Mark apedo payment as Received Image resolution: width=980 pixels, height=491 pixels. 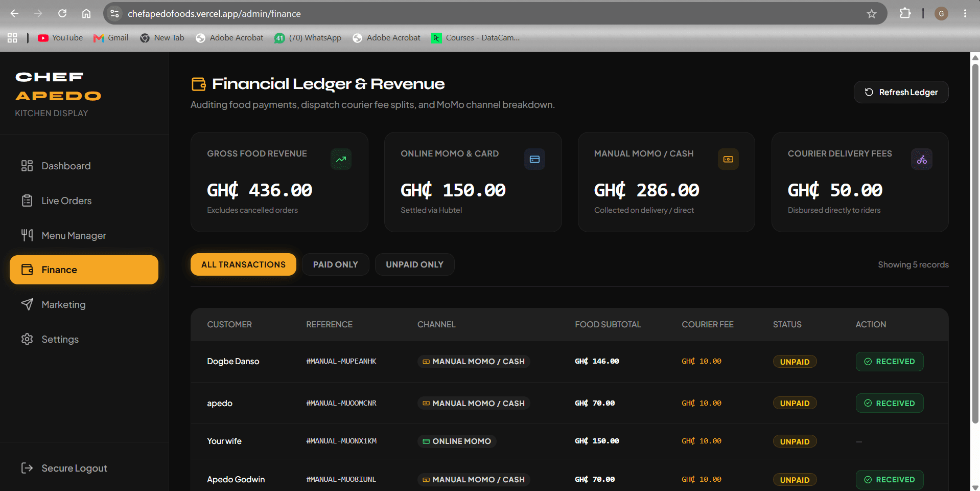click(890, 403)
